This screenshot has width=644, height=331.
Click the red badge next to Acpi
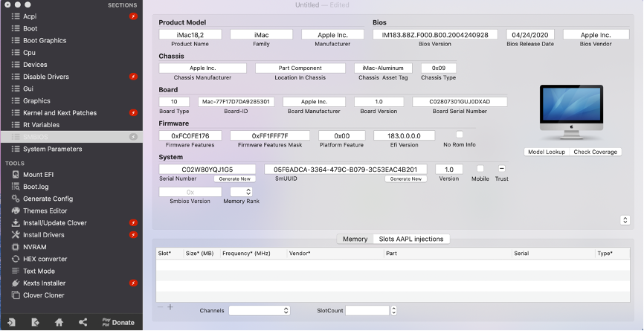(x=133, y=16)
